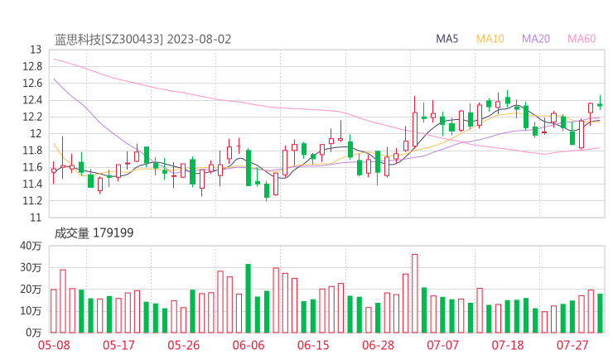Click the 12.4 price axis label
613x364 pixels.
click(x=32, y=100)
